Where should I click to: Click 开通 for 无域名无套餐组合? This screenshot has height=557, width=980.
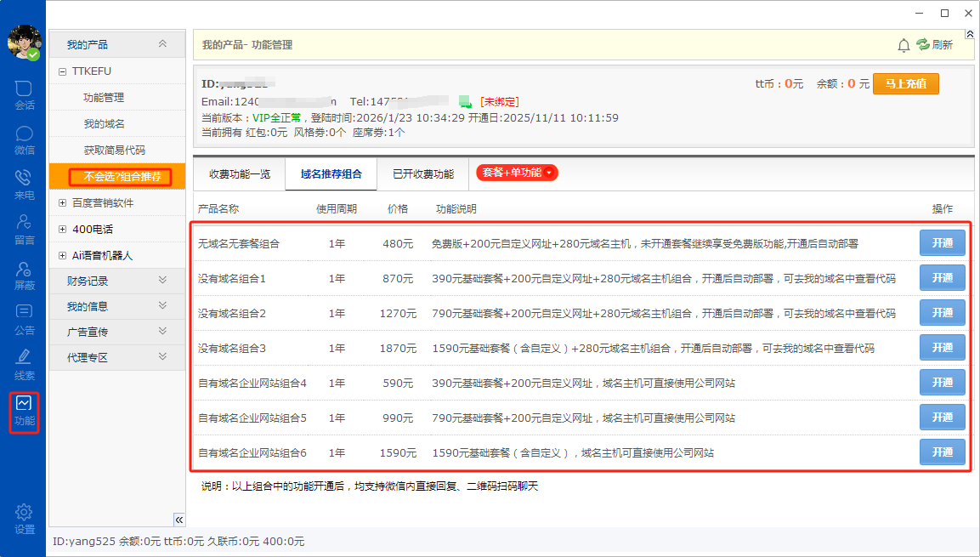pos(942,243)
